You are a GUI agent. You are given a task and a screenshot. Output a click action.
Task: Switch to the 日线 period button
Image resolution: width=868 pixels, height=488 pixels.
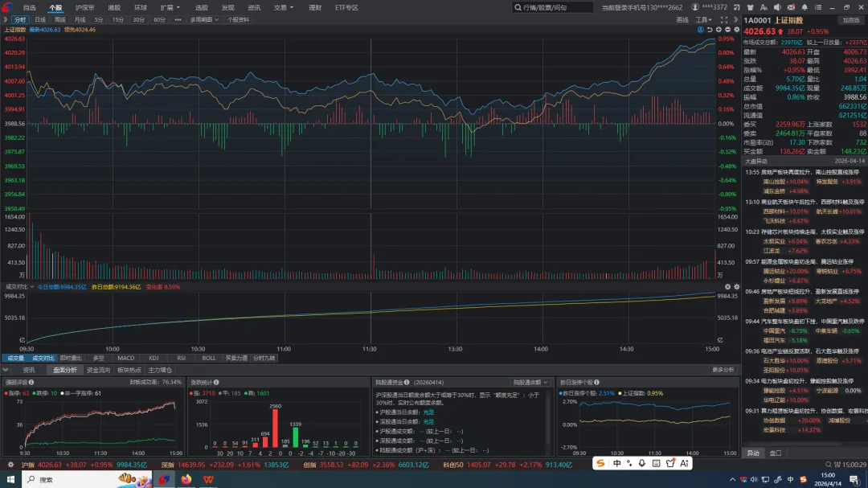[x=40, y=19]
